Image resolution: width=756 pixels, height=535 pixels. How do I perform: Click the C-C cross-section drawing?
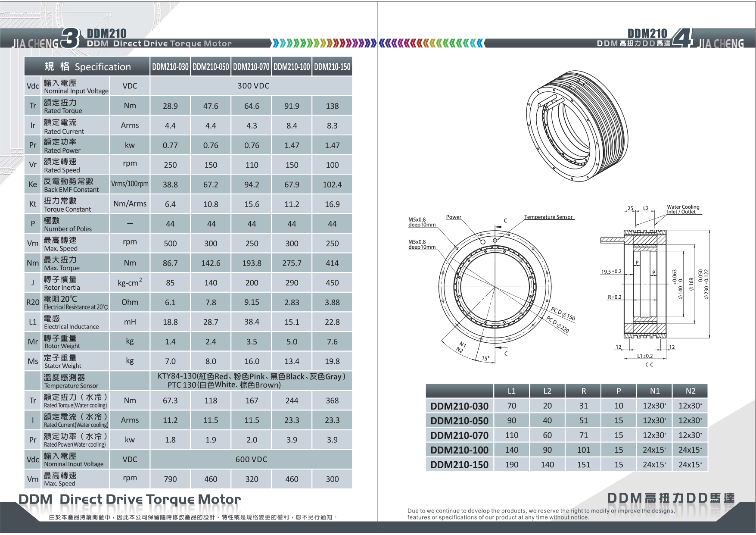646,285
